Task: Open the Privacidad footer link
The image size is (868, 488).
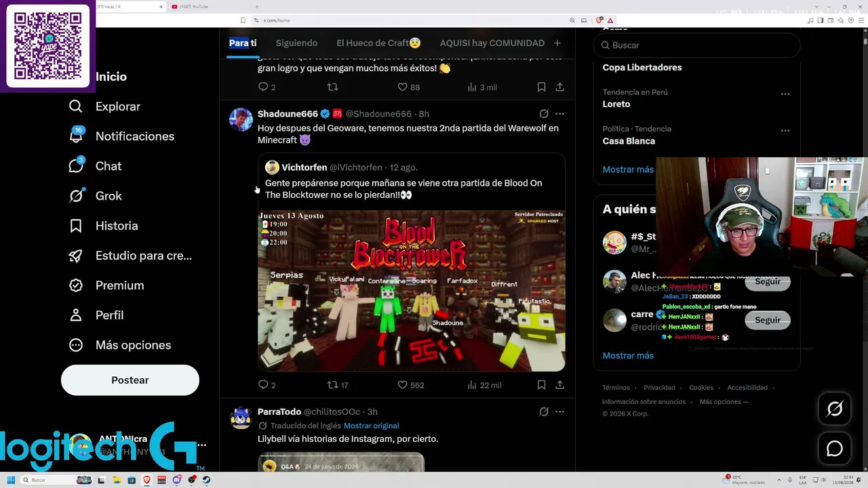Action: click(659, 388)
